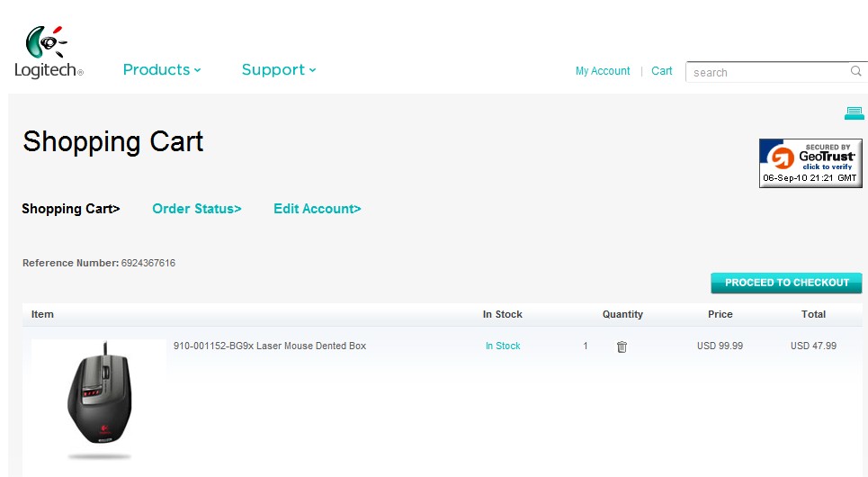Open the Support dropdown menu
The width and height of the screenshot is (868, 477).
279,70
